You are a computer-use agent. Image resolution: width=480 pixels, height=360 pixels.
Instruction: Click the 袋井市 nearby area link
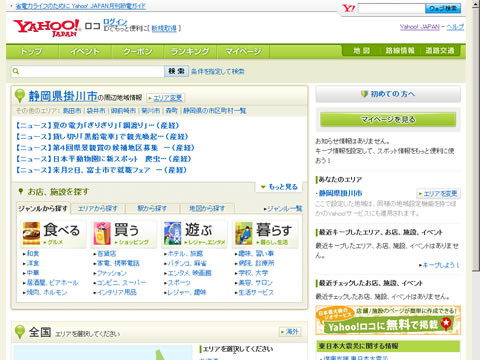pyautogui.click(x=96, y=111)
